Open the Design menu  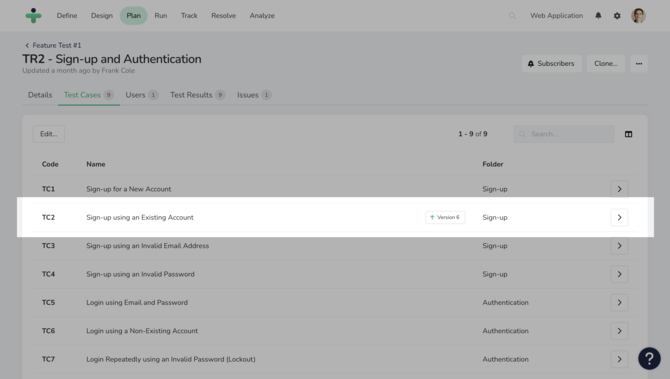click(x=102, y=16)
